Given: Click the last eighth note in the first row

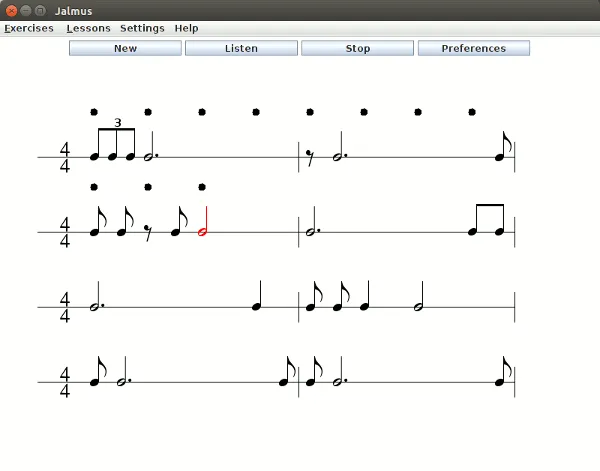Looking at the screenshot, I should click(503, 146).
